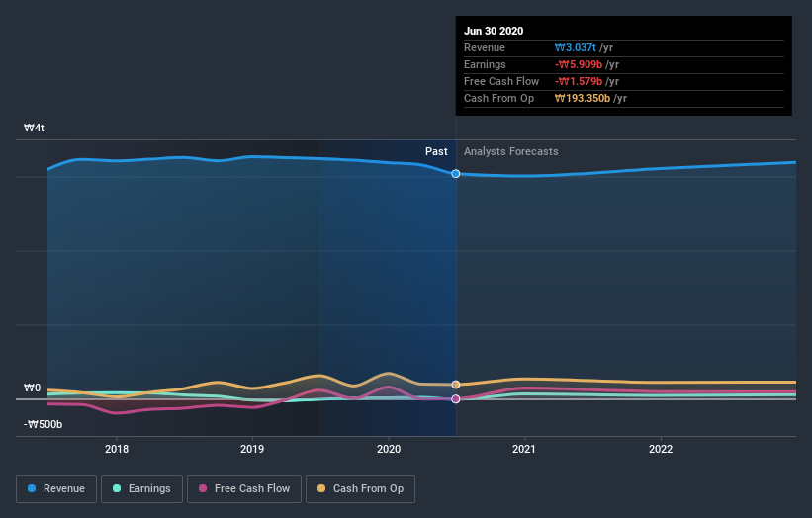Select the pink Free Cash Flow data point

tap(456, 399)
